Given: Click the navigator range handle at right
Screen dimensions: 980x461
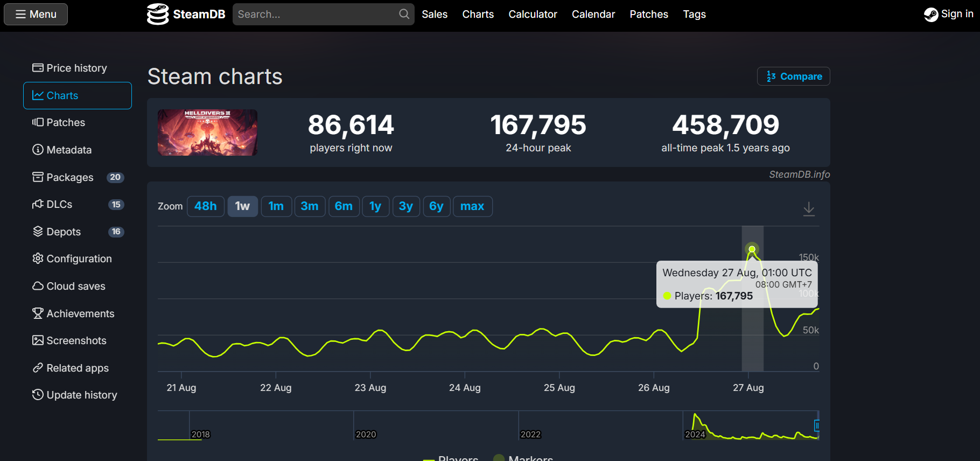Looking at the screenshot, I should point(817,425).
